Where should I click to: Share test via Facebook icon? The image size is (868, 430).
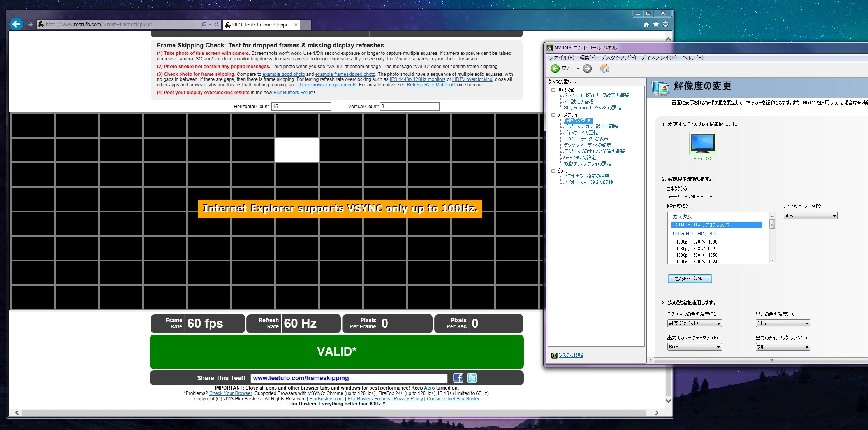[458, 378]
